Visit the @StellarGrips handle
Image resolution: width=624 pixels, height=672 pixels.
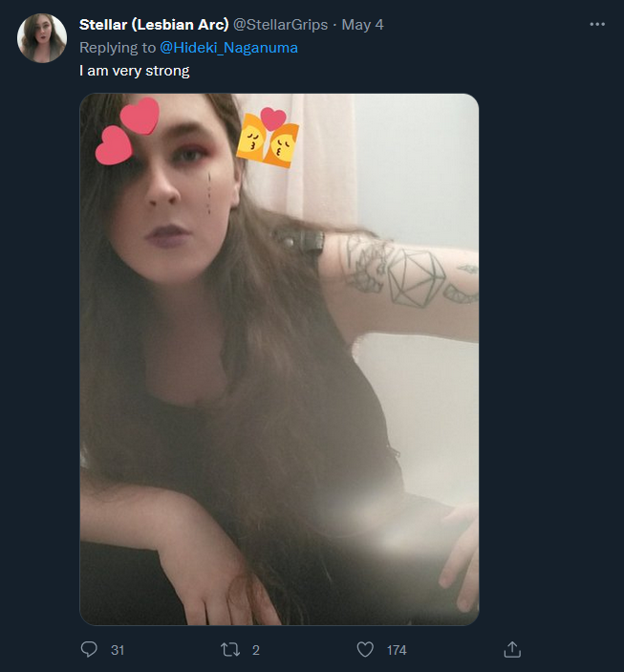pyautogui.click(x=280, y=25)
